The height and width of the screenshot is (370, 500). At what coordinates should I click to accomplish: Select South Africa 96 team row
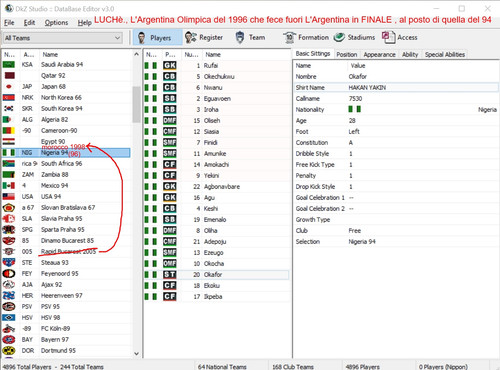(66, 163)
